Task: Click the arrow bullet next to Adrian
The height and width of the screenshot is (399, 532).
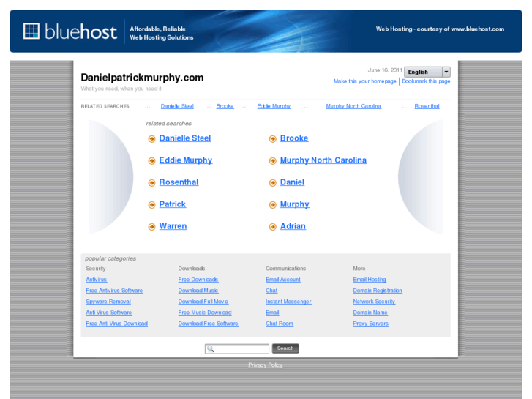Action: (272, 227)
